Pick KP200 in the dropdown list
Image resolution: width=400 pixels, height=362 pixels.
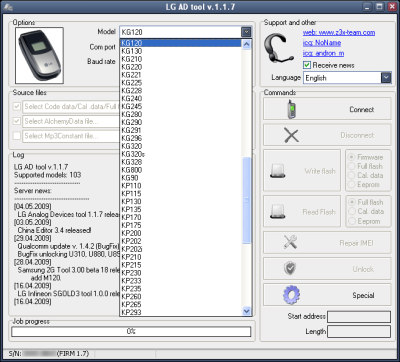tap(180, 233)
